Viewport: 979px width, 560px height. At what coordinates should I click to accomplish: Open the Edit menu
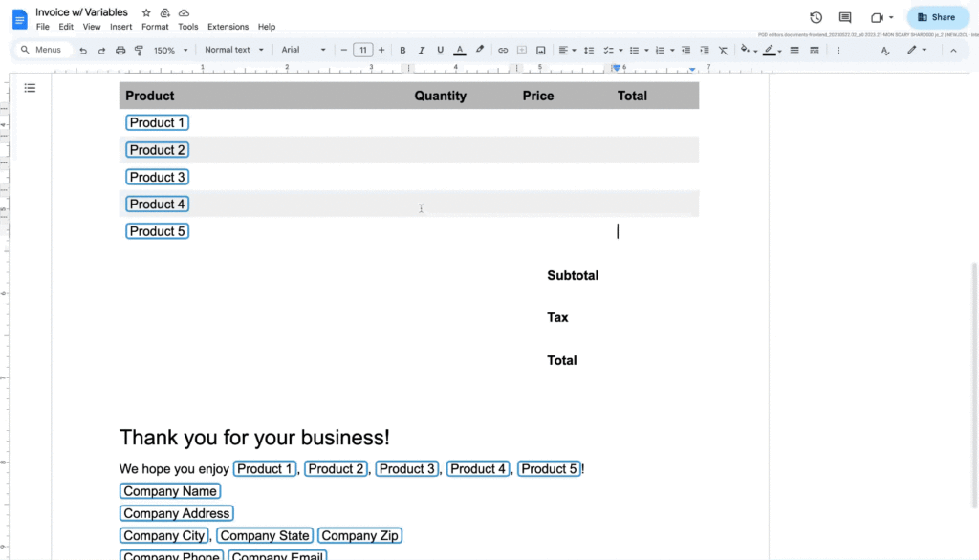[x=66, y=27]
